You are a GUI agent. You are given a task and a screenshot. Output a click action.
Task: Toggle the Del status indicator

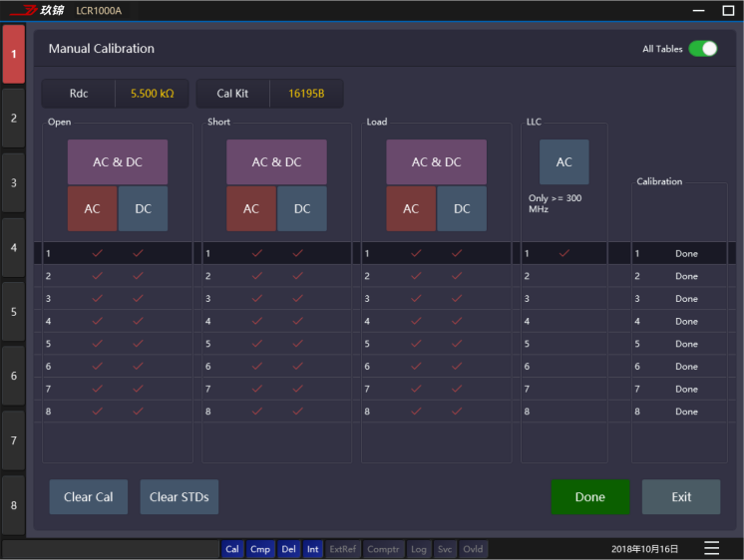(x=288, y=549)
